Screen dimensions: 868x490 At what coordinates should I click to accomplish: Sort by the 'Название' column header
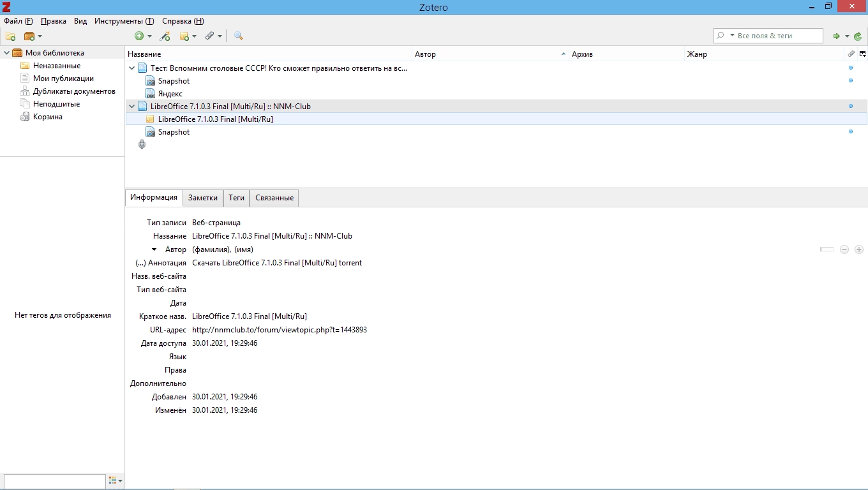click(x=269, y=54)
